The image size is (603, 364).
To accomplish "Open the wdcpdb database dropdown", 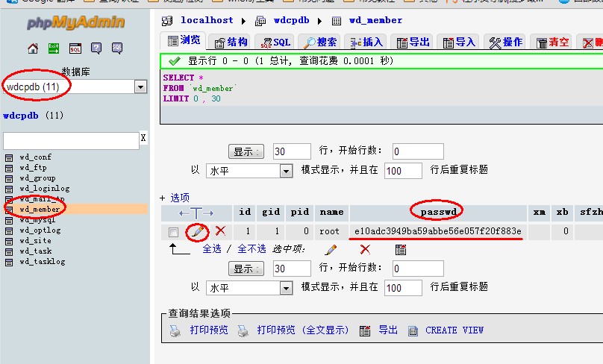I will pyautogui.click(x=140, y=87).
